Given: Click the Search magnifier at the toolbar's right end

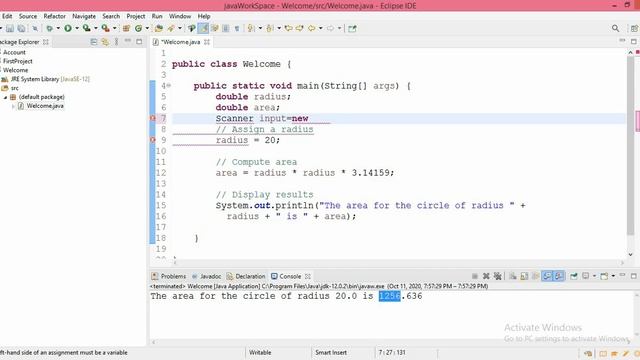Looking at the screenshot, I should tap(616, 28).
